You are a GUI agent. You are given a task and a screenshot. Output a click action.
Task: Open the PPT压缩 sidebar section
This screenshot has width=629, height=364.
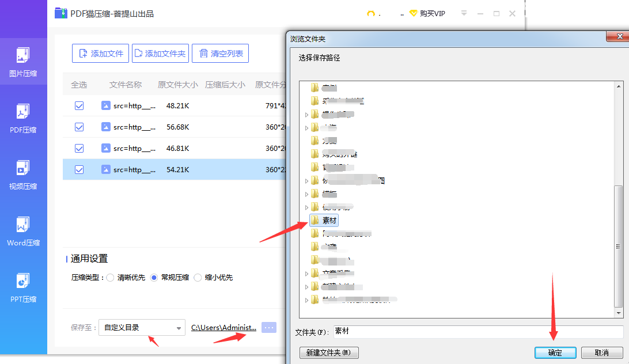[x=23, y=288]
